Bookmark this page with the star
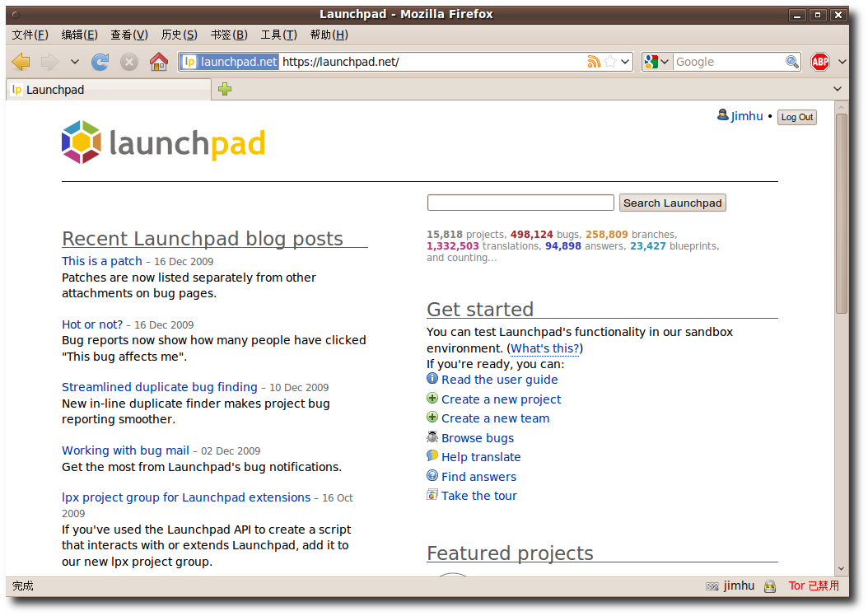Screen dimensions: 868x616 point(610,62)
